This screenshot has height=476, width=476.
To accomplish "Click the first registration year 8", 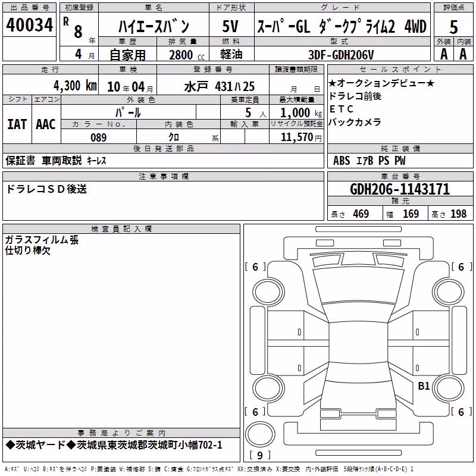I will [x=78, y=32].
